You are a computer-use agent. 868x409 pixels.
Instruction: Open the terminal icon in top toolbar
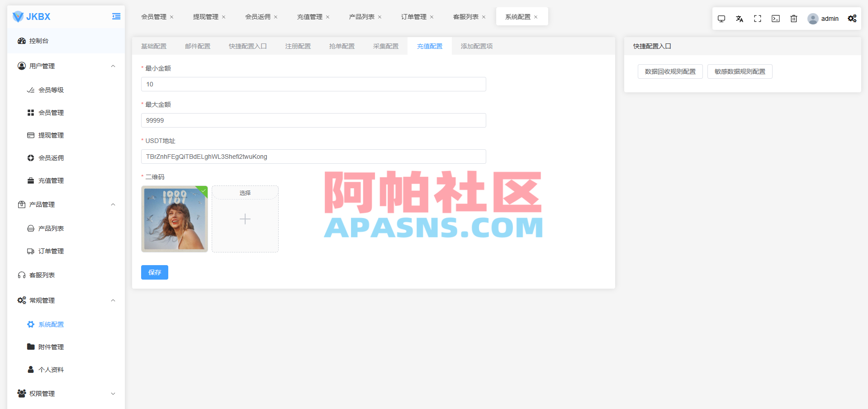776,19
